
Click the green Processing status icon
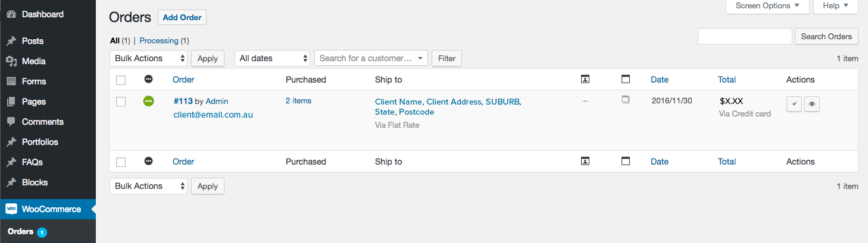tap(148, 102)
